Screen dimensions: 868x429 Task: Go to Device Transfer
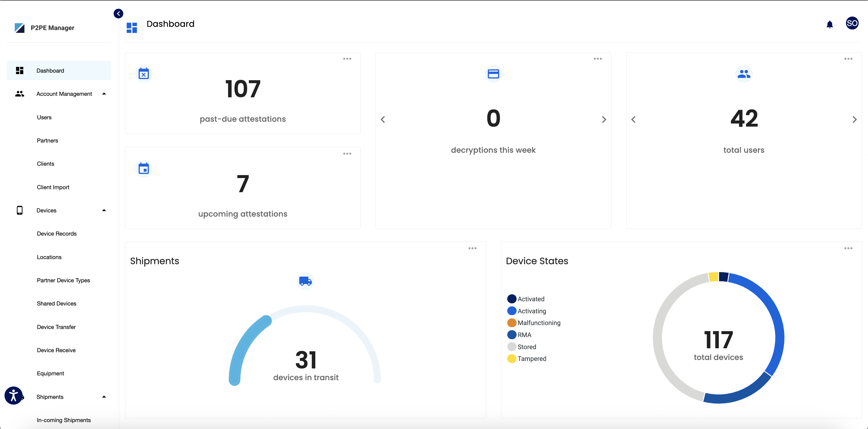pyautogui.click(x=56, y=327)
